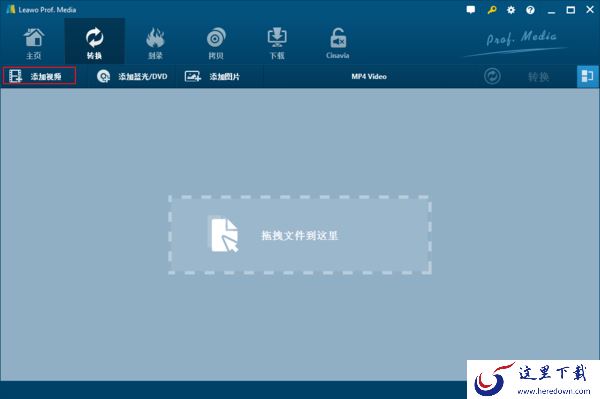This screenshot has width=600, height=399.
Task: Click the green circular convert icon
Action: (x=492, y=76)
